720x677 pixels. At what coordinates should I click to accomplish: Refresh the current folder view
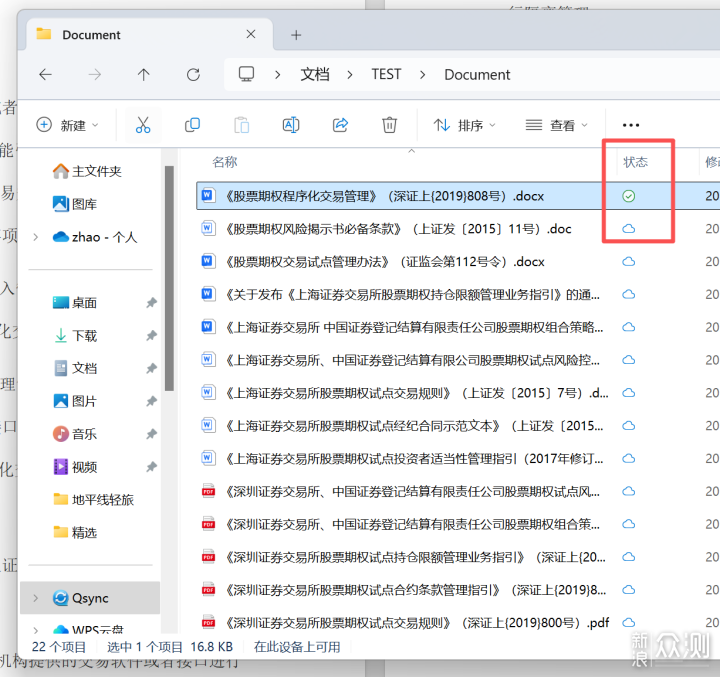pyautogui.click(x=193, y=74)
